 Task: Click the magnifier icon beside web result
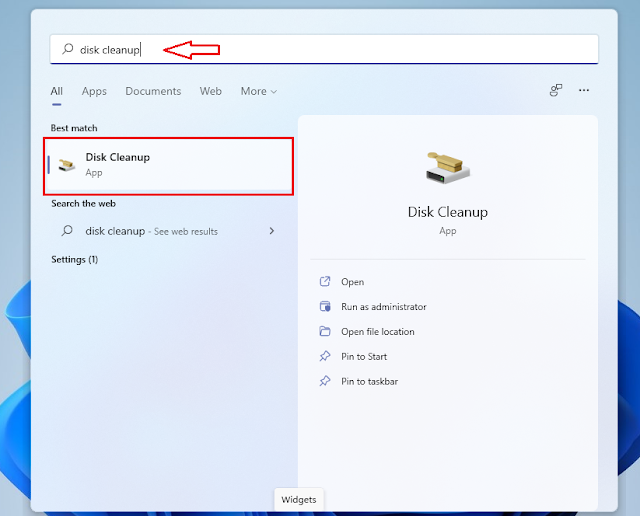click(x=67, y=231)
